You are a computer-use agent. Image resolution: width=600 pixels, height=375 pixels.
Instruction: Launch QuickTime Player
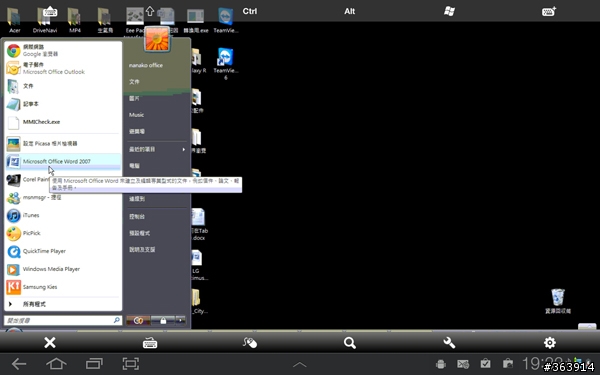[63, 251]
